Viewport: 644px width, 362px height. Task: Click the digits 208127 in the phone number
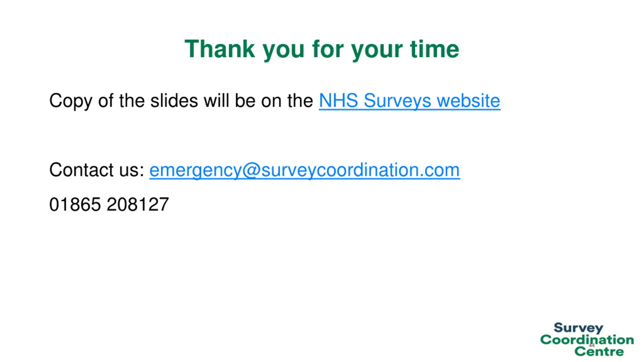(x=138, y=204)
